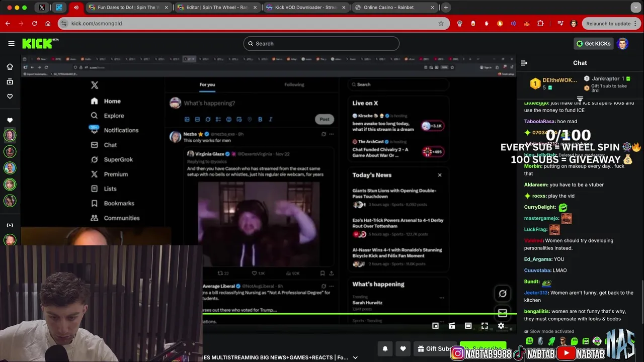
Task: Click the green stream progress bar
Action: (x=360, y=313)
